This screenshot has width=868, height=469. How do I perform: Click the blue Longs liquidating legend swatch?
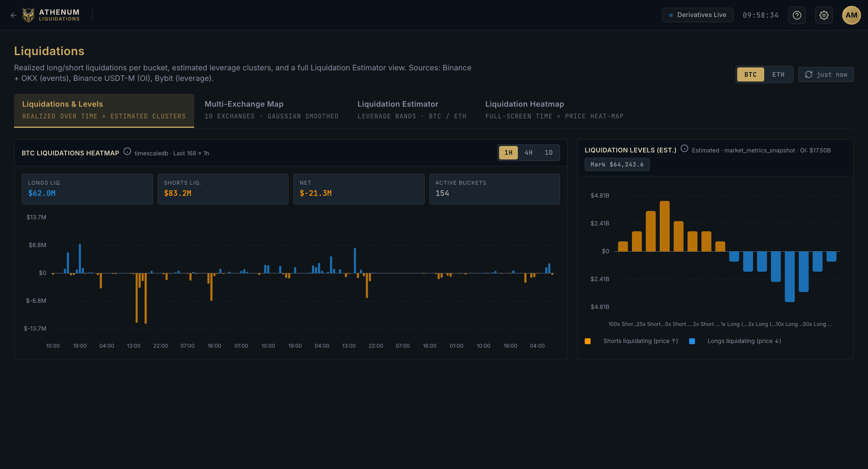pyautogui.click(x=692, y=341)
